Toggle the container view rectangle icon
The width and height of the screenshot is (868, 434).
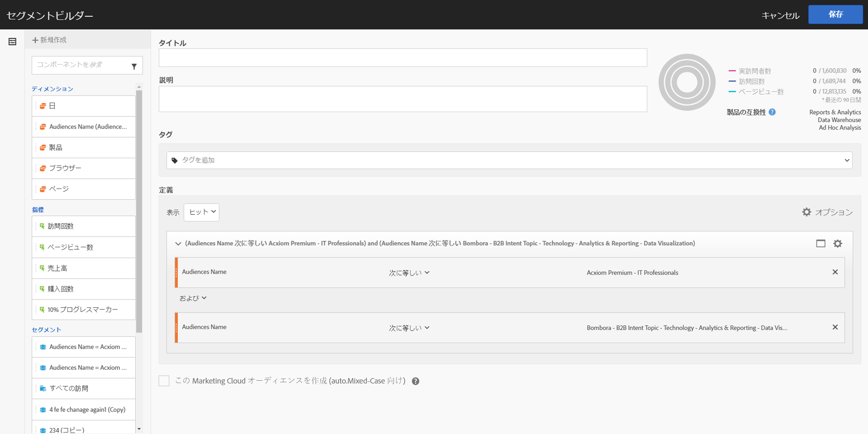[820, 243]
